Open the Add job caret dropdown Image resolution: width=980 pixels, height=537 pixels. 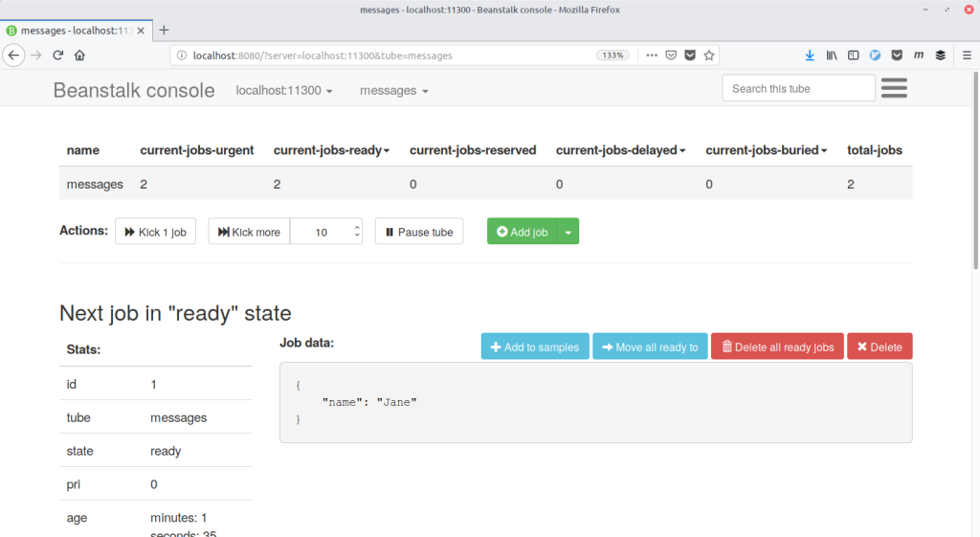pyautogui.click(x=568, y=232)
